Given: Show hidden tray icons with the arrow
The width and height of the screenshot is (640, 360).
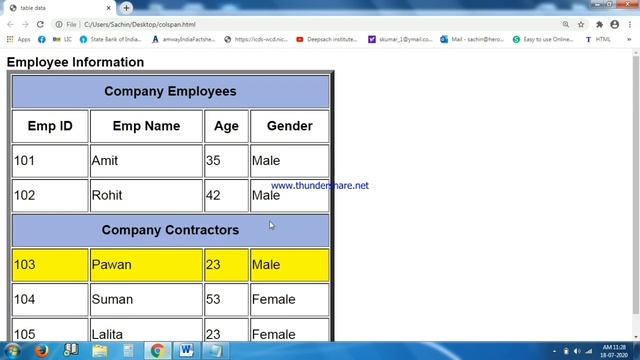Looking at the screenshot, I should (x=554, y=351).
